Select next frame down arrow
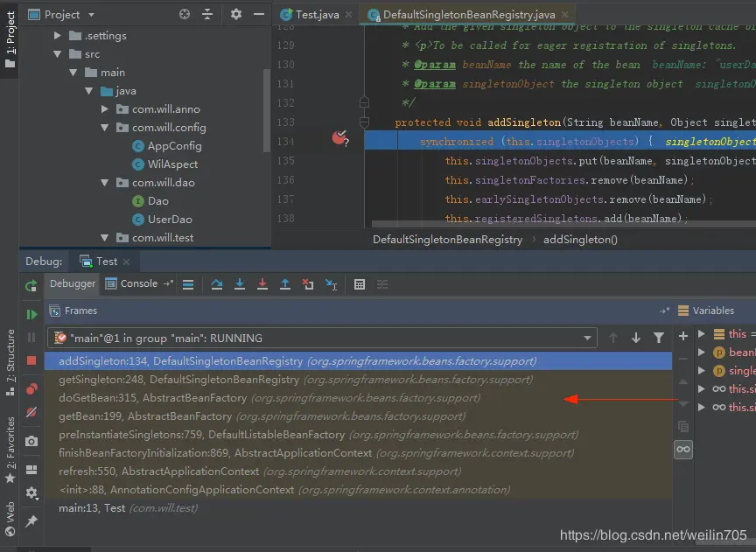 pyautogui.click(x=636, y=338)
